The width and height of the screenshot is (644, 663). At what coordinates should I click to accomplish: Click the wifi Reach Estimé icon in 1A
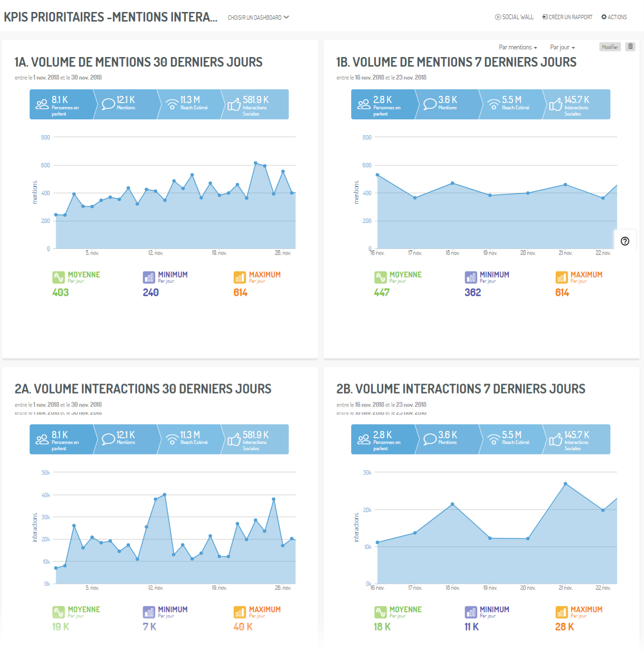tap(172, 104)
